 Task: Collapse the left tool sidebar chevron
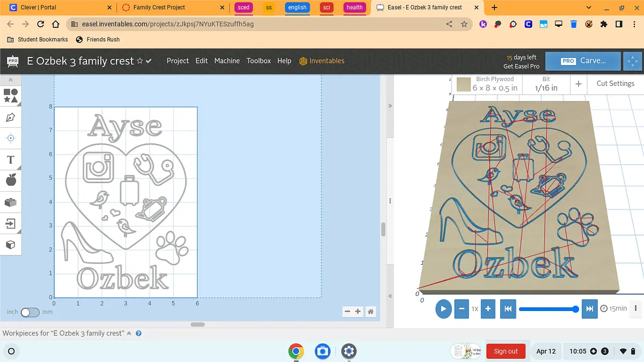point(11,79)
